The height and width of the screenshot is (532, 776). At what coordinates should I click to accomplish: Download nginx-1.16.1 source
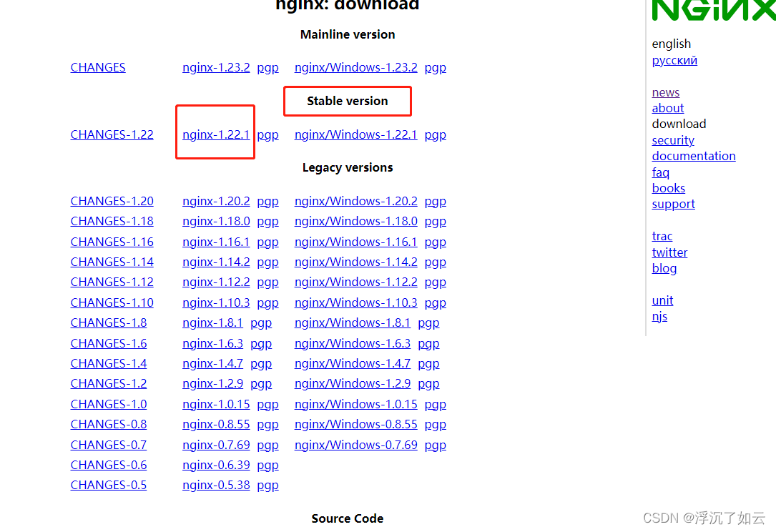[x=216, y=242]
